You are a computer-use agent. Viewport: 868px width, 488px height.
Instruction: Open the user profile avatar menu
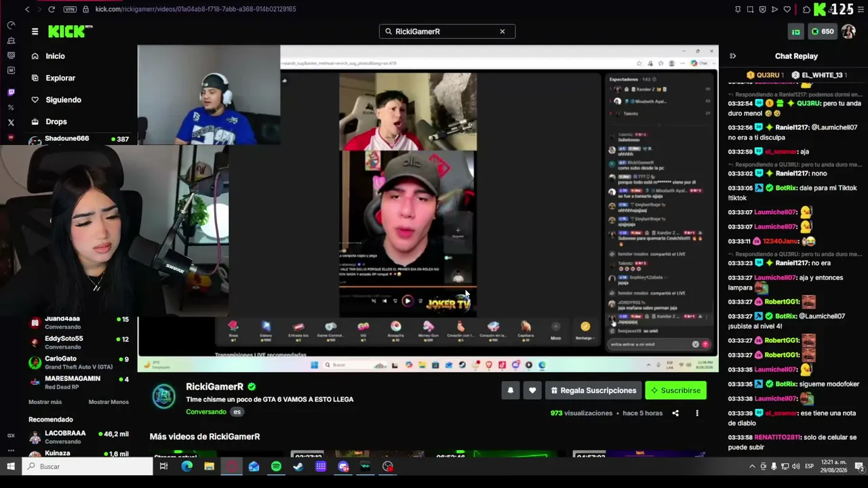click(x=848, y=31)
